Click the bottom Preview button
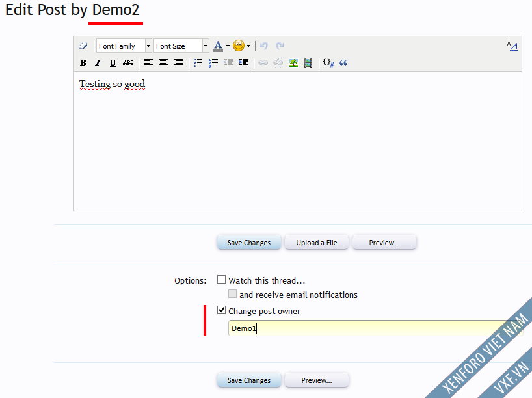The image size is (532, 398). [x=317, y=380]
